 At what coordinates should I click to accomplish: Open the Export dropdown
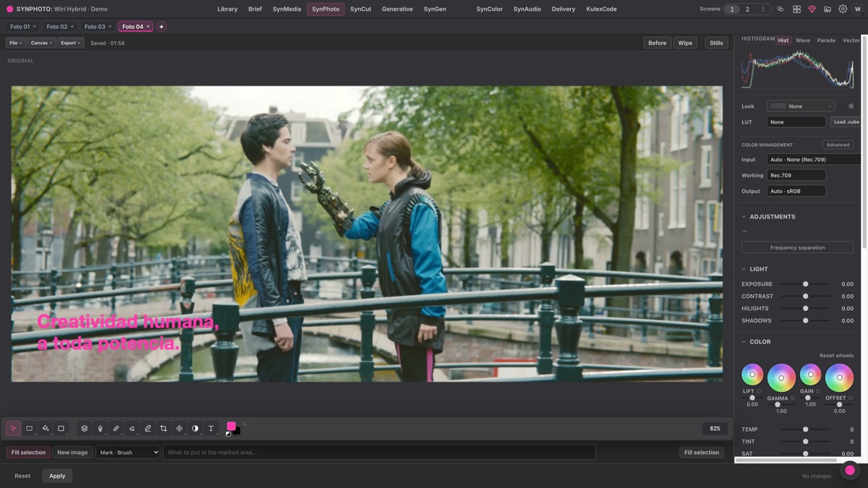70,43
